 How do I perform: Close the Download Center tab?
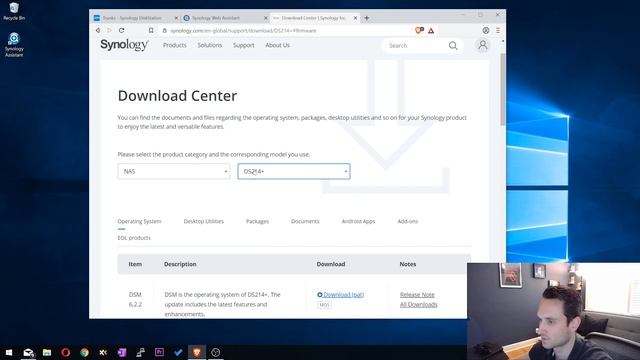point(356,18)
